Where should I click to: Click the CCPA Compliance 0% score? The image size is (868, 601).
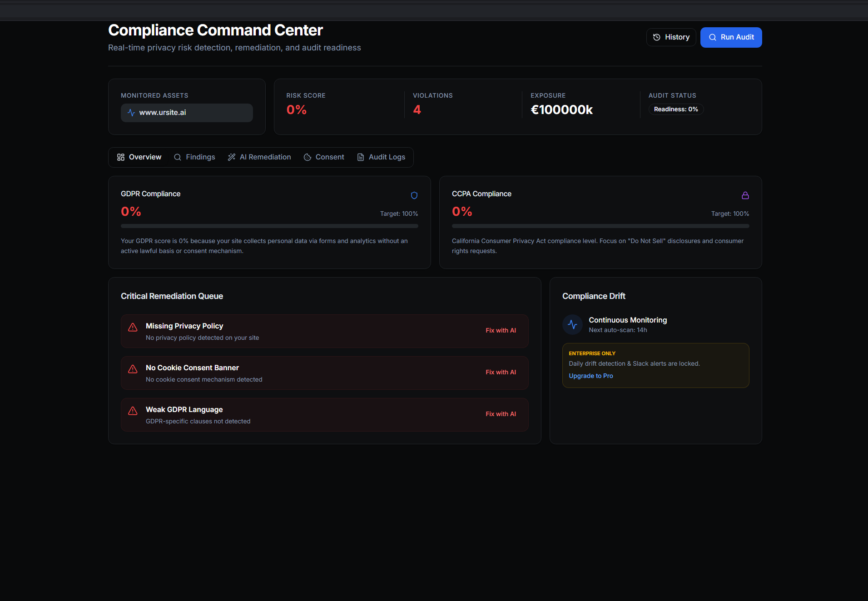[x=462, y=212]
